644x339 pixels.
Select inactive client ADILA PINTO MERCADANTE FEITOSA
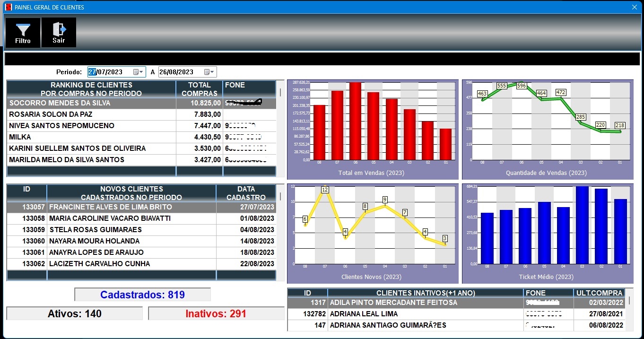[x=456, y=303]
